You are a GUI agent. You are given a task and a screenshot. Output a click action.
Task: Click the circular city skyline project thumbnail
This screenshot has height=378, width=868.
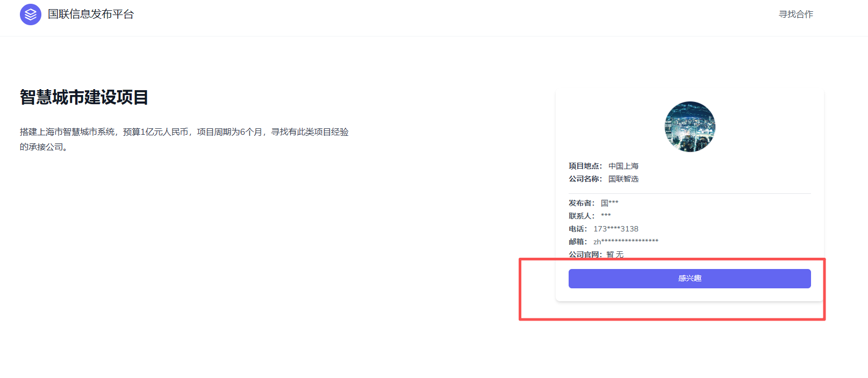tap(690, 127)
